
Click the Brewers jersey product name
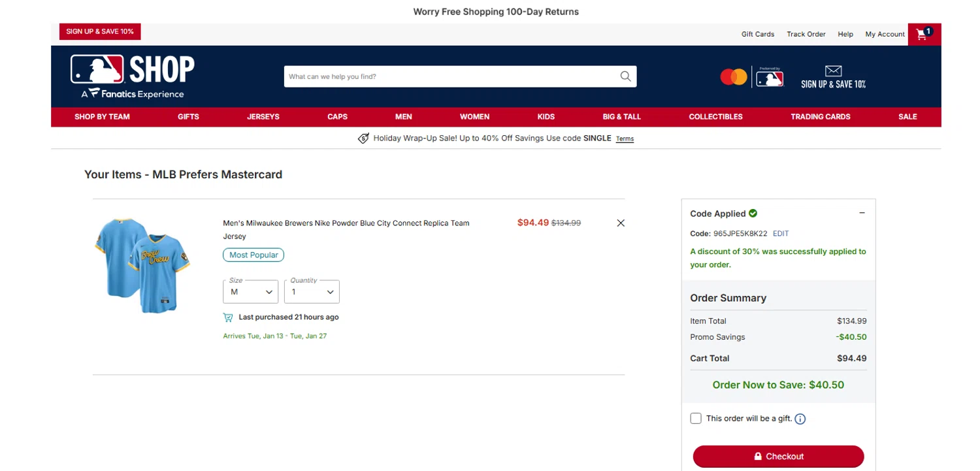click(346, 229)
